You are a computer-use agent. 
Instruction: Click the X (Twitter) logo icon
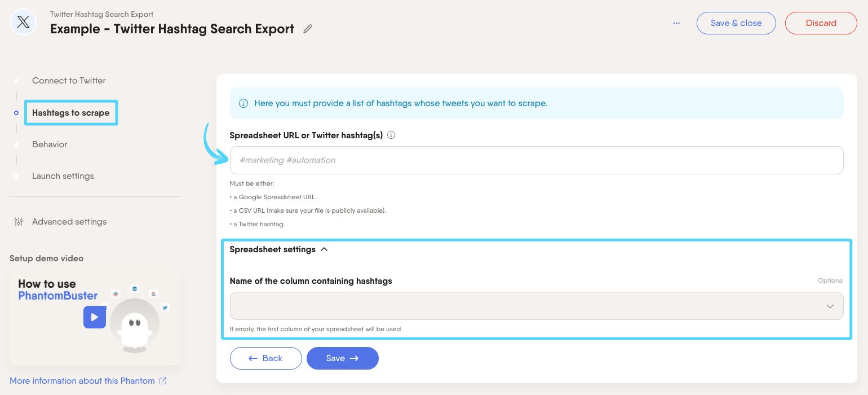coord(23,23)
